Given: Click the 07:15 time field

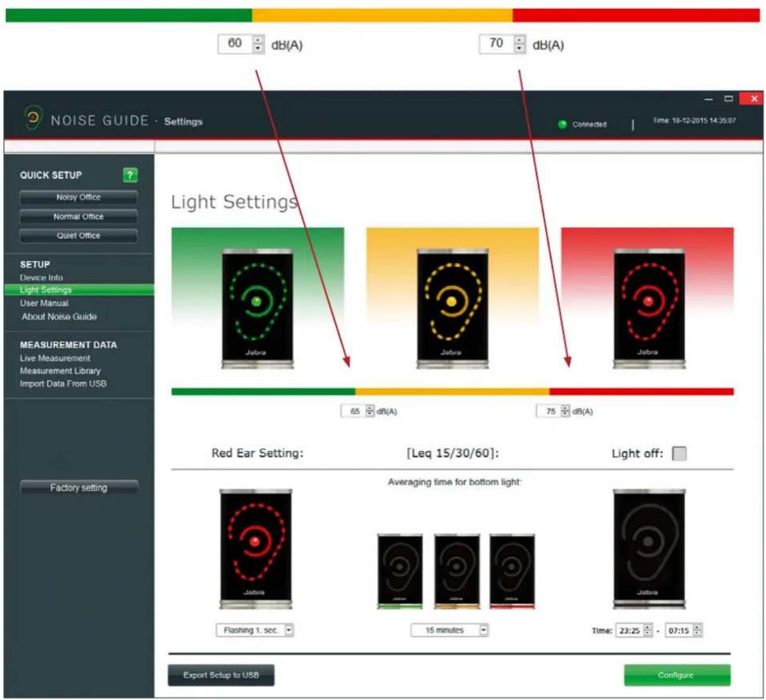Looking at the screenshot, I should coord(679,630).
